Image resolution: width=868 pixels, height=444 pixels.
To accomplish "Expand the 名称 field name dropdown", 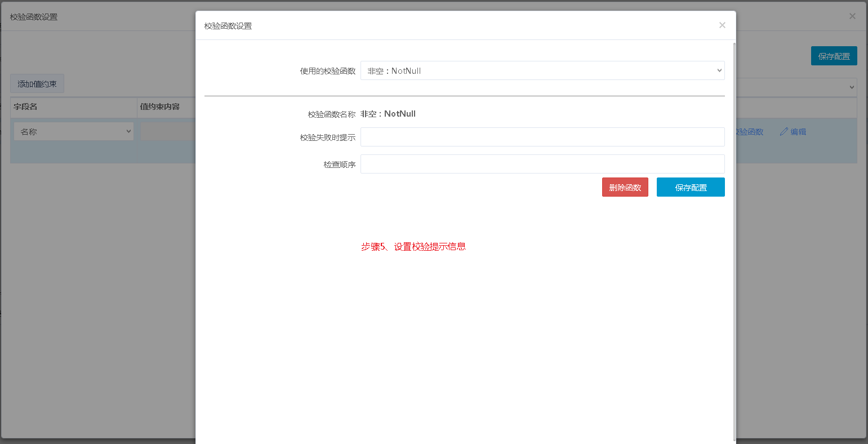I will 73,131.
